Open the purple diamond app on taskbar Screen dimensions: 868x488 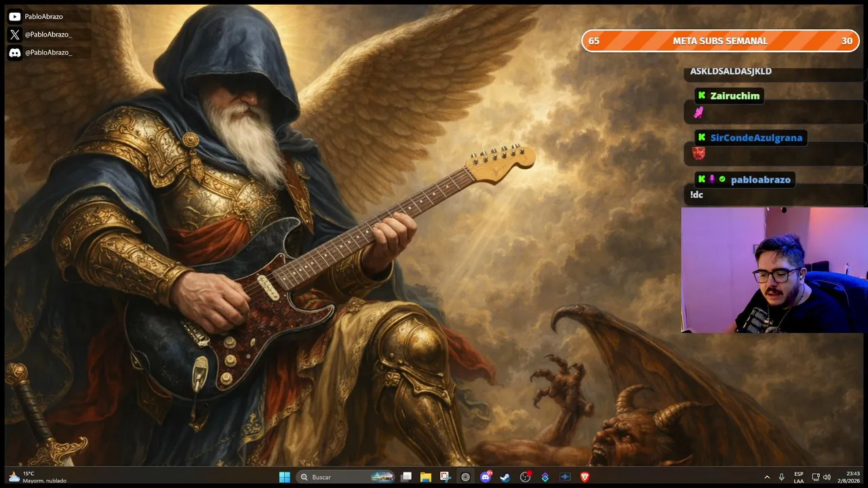545,477
